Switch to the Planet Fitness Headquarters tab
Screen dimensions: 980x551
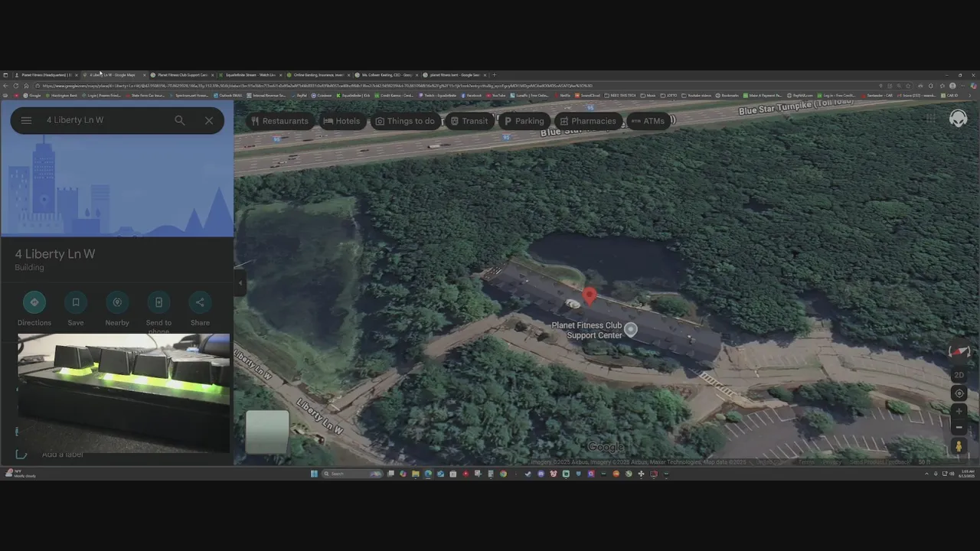(46, 75)
